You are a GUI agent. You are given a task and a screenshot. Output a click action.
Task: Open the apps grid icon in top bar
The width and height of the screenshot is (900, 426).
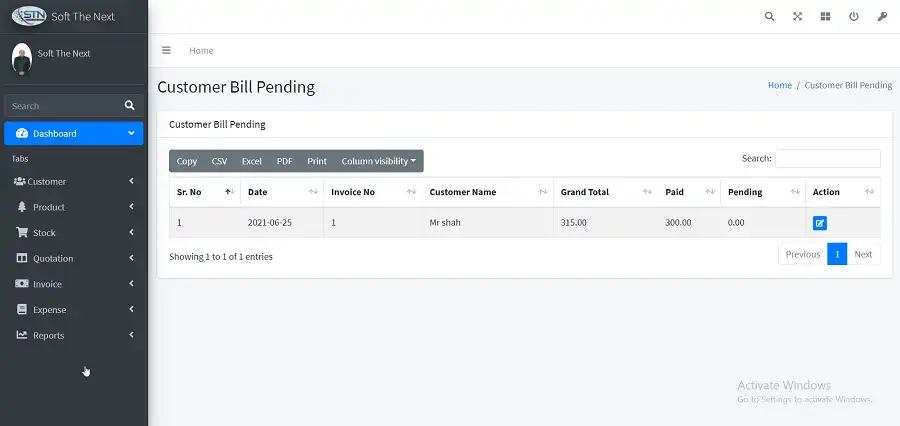pos(825,17)
